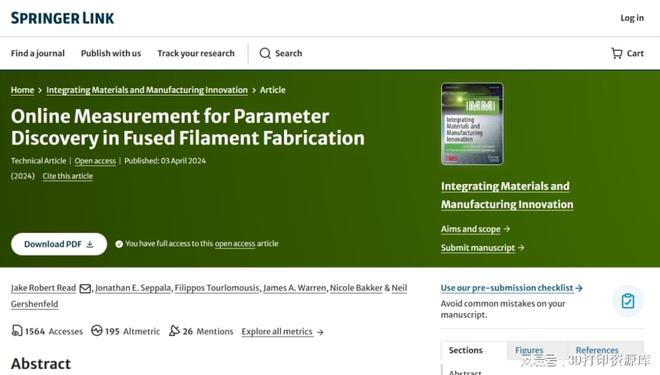
Task: Open author Jonathan E. Seppala
Action: pos(133,288)
